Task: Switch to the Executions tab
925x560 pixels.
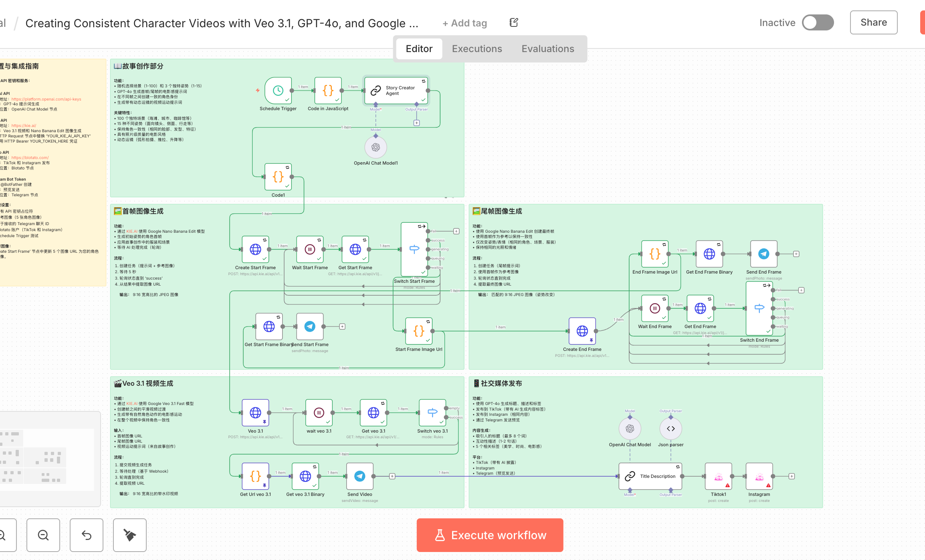Action: [x=477, y=49]
